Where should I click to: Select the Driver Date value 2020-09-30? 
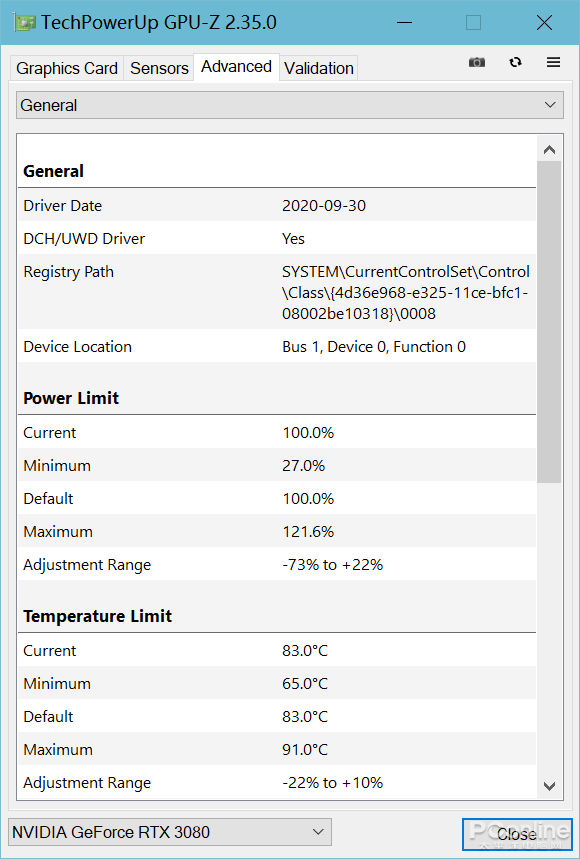[x=324, y=206]
